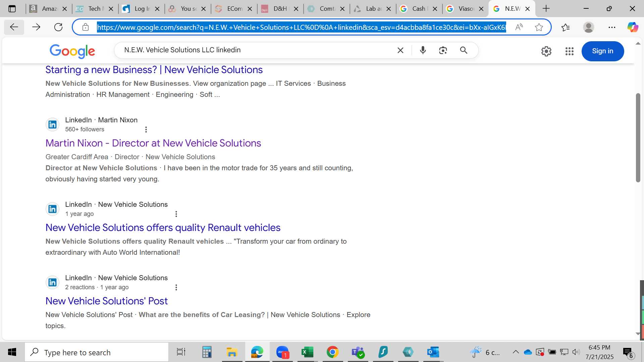Click the scrollbar down arrow
The width and height of the screenshot is (644, 362).
638,334
